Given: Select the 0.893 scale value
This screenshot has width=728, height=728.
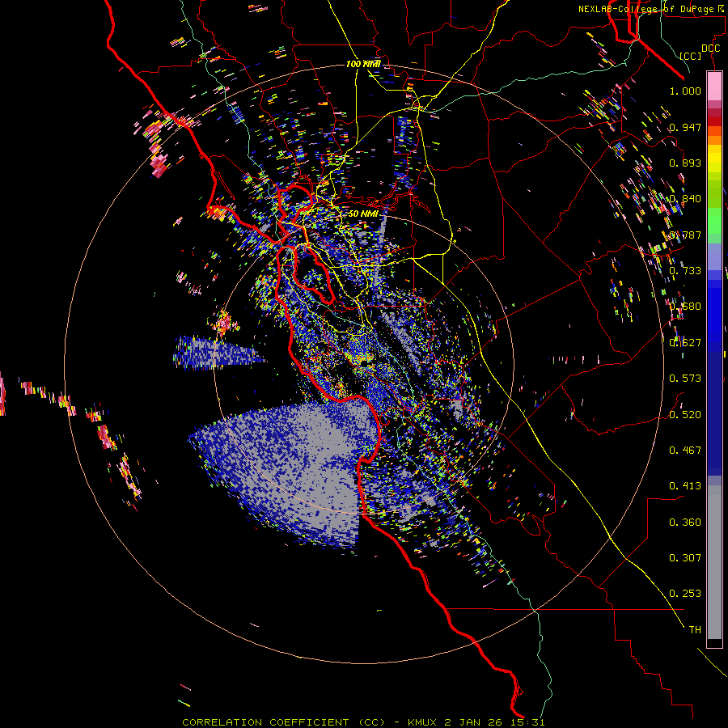Looking at the screenshot, I should click(x=685, y=163).
